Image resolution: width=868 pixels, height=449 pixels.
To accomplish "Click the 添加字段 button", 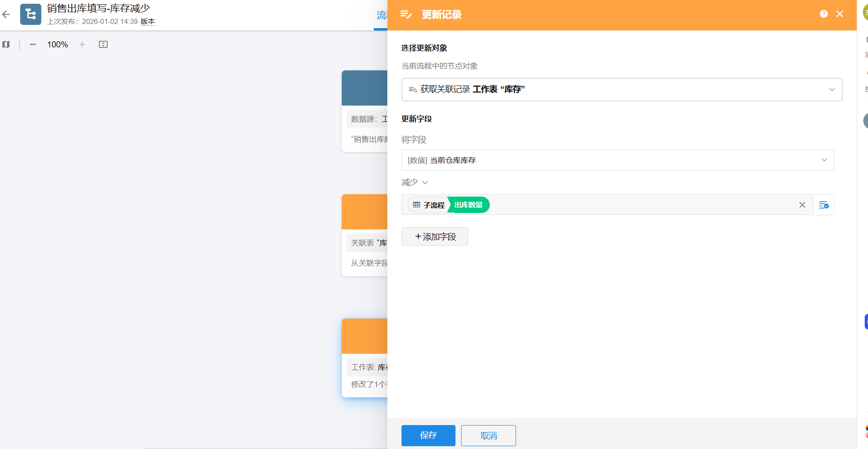I will pos(435,236).
